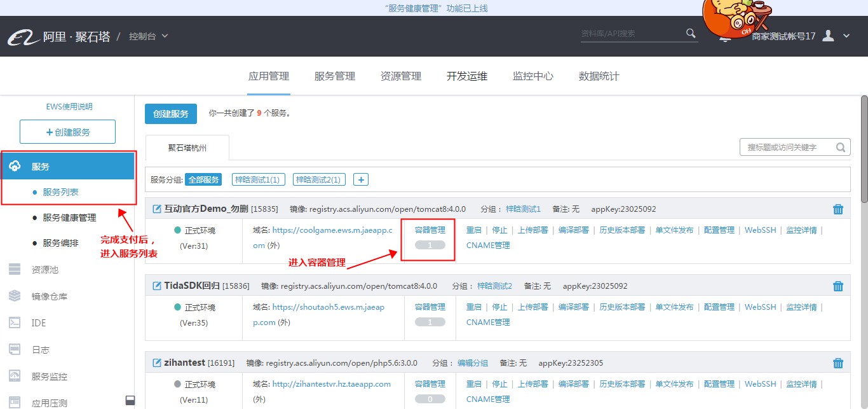Switch to 开发运维 tab
868x409 pixels.
click(x=467, y=76)
